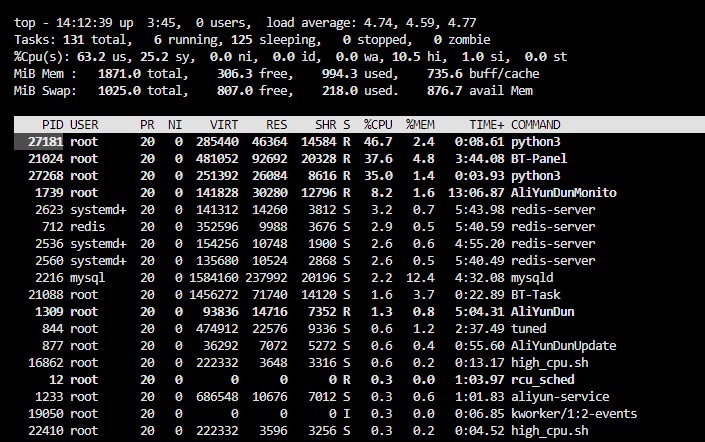The image size is (705, 442).
Task: Click the 218.0 used swap value
Action: pyautogui.click(x=339, y=91)
